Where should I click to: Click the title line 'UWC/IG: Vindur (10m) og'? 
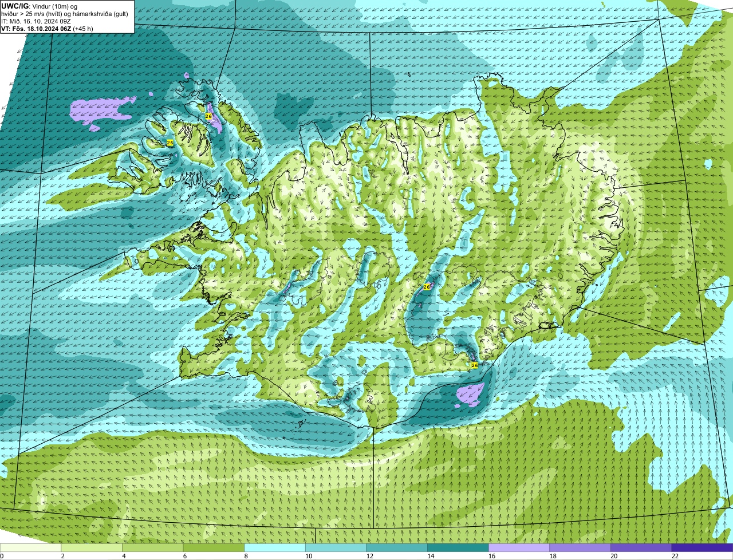(39, 6)
